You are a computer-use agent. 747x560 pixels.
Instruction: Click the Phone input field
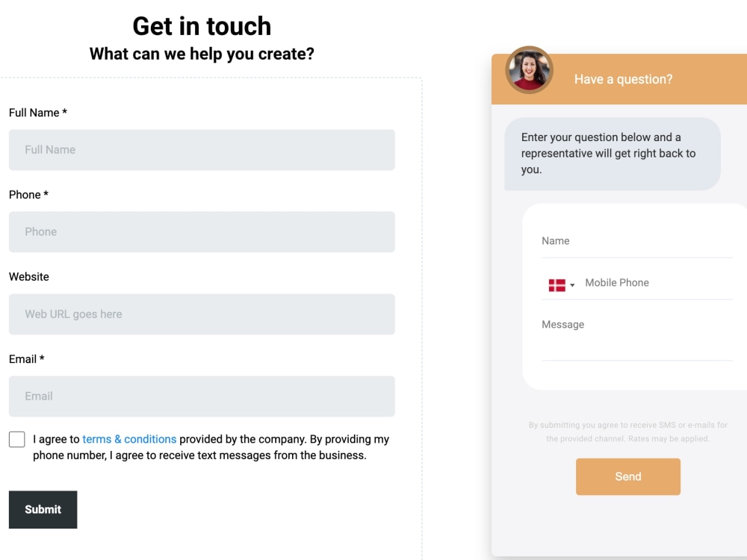202,231
